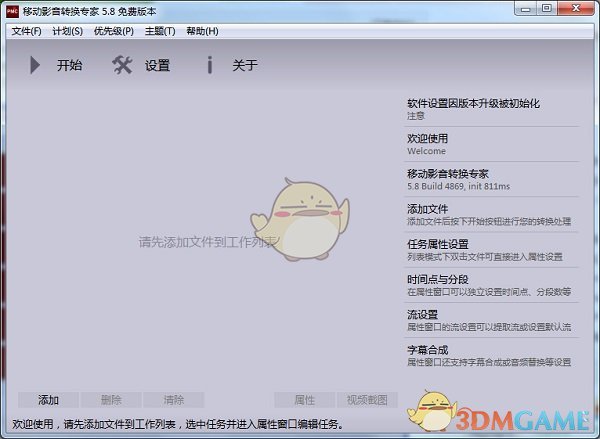Open the 文件(F) menu
The width and height of the screenshot is (600, 439).
pos(26,31)
